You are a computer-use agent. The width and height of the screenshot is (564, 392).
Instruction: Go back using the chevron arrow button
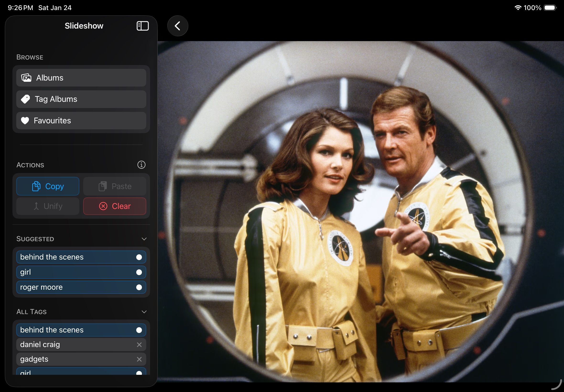178,26
